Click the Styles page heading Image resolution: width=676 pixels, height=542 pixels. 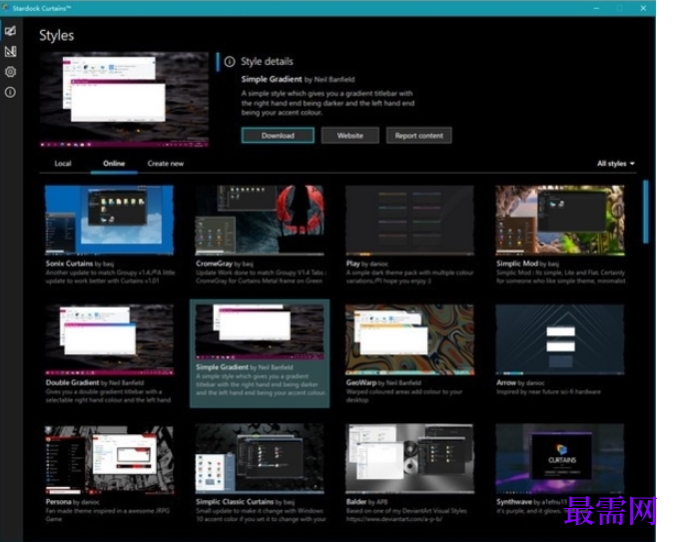coord(56,35)
